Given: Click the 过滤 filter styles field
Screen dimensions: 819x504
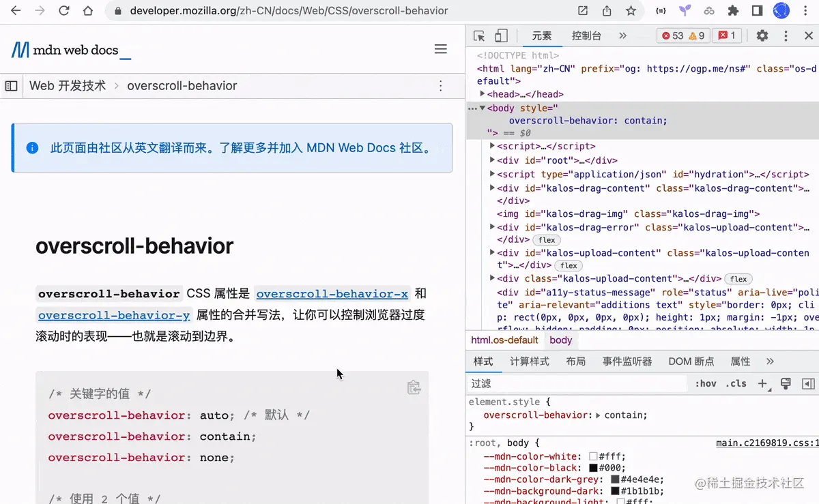Looking at the screenshot, I should [577, 383].
